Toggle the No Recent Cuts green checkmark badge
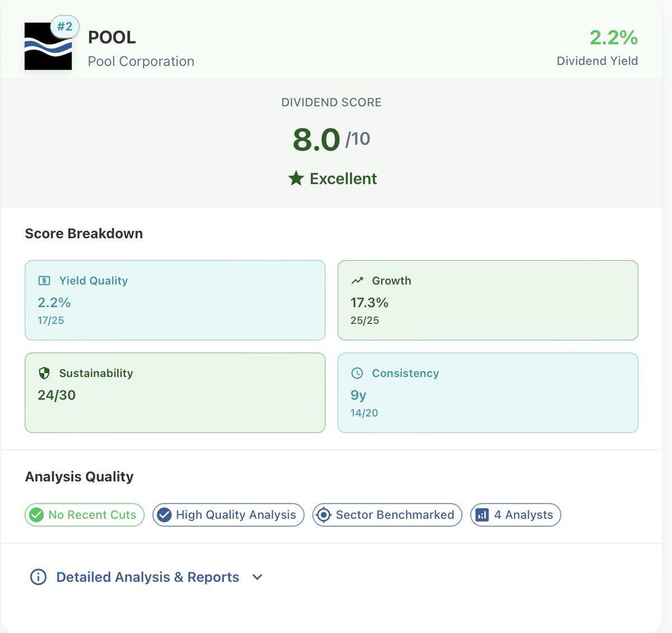 [x=84, y=515]
